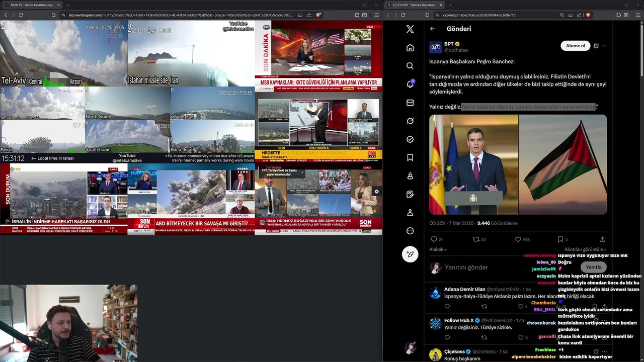Viewport: 644px width, 362px height.
Task: Open the More (three dots circle) sidebar menu
Action: 410,231
